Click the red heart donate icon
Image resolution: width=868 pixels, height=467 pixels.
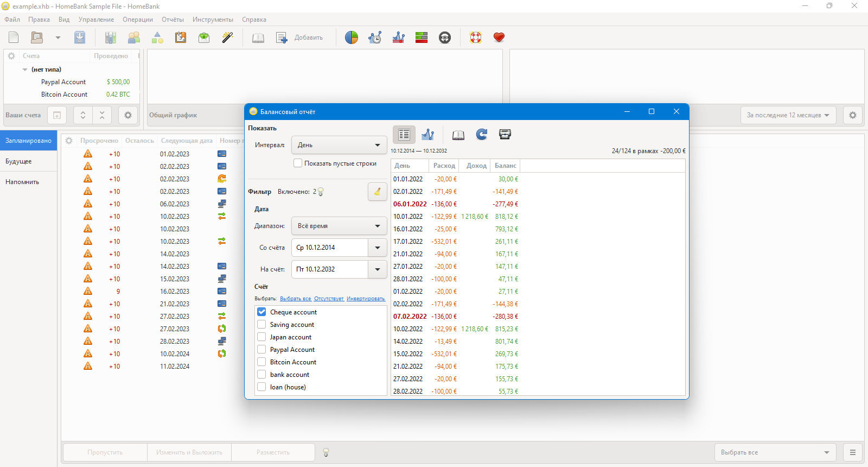pos(499,37)
